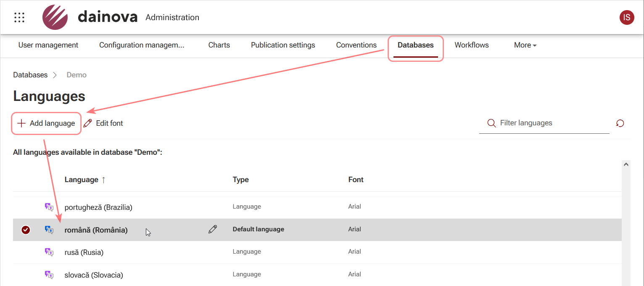The width and height of the screenshot is (644, 286).
Task: Click the reset filter refresh icon
Action: click(620, 123)
